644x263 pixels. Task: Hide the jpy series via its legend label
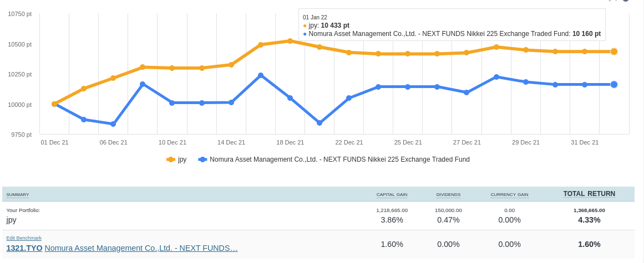click(x=182, y=159)
